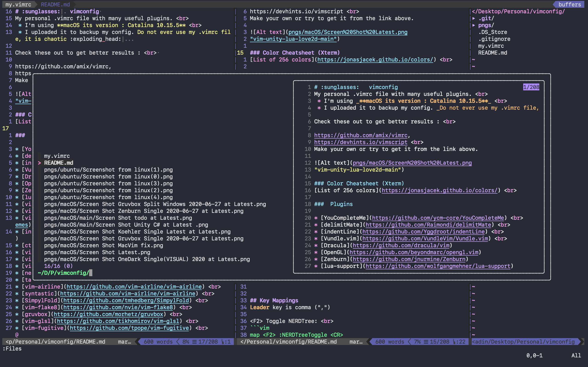Switch to the README.md buffer tab
Image resolution: width=588 pixels, height=367 pixels.
coord(55,4)
